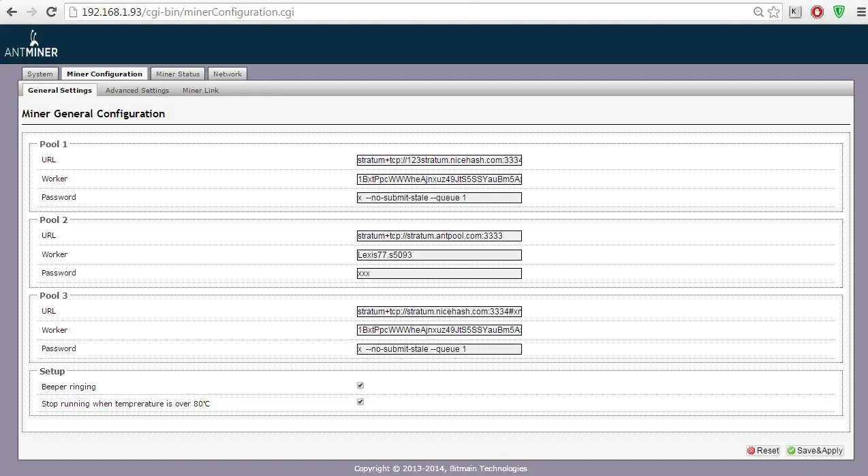868x476 pixels.
Task: Click the address bar search magnifier icon
Action: point(758,12)
